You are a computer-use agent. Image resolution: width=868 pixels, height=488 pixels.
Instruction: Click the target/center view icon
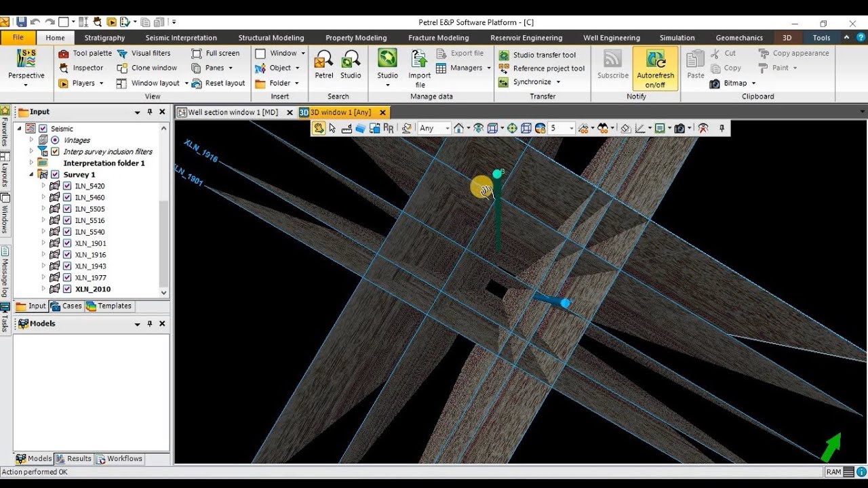tap(512, 128)
